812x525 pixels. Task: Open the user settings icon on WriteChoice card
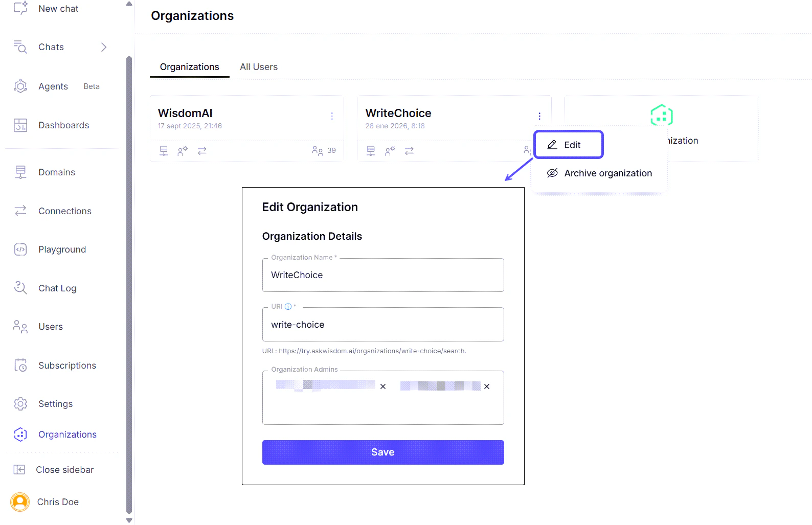pyautogui.click(x=390, y=150)
